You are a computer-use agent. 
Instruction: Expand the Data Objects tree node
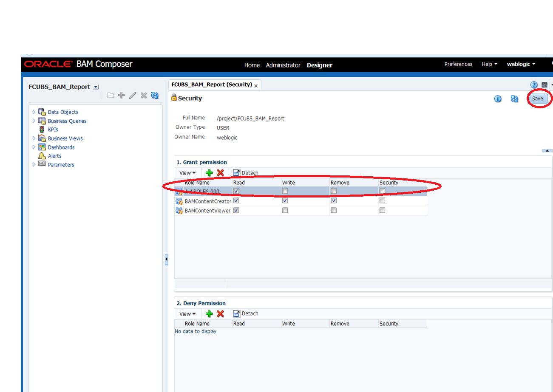tap(34, 112)
